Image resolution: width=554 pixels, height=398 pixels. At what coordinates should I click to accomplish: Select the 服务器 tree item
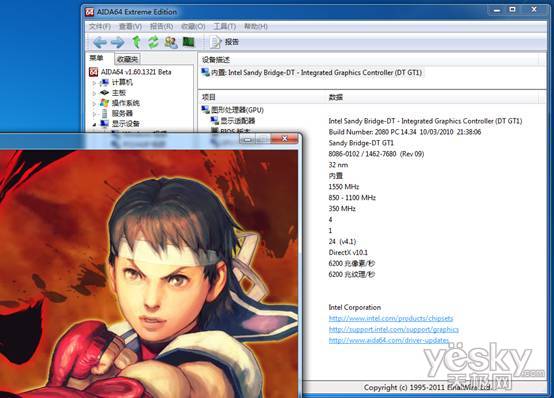pos(122,113)
